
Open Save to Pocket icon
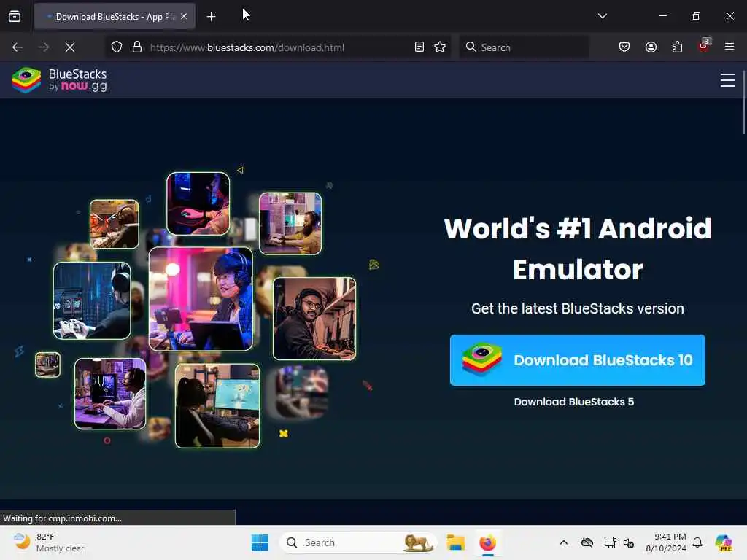pyautogui.click(x=624, y=47)
